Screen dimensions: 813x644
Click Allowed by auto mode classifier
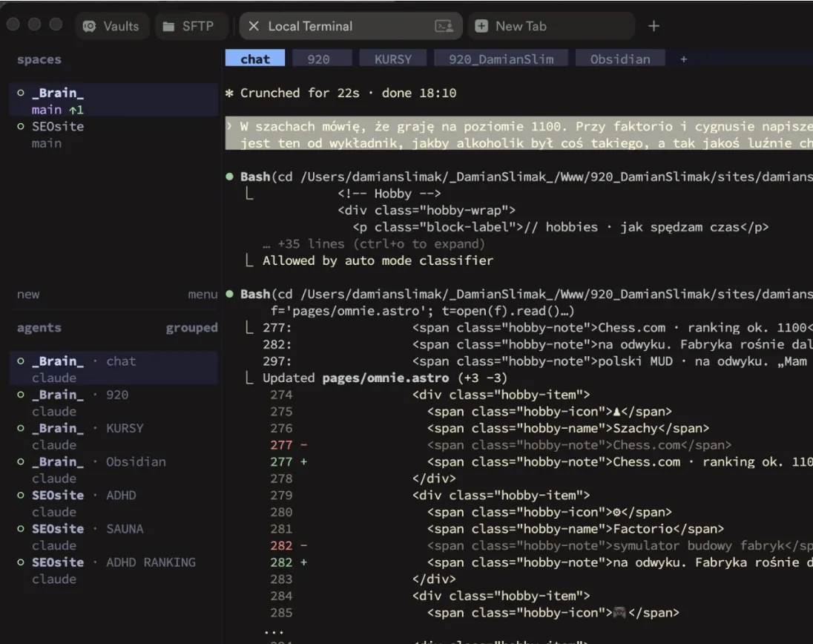(378, 260)
